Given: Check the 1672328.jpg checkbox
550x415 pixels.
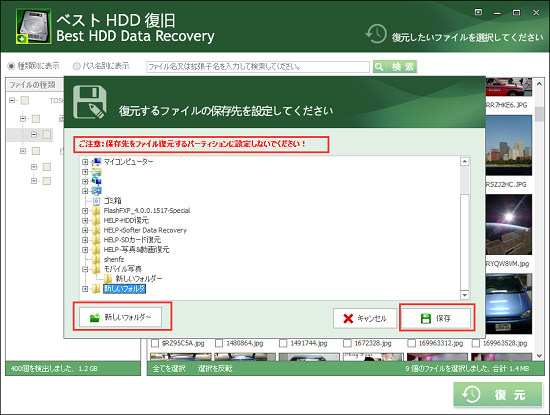Looking at the screenshot, I should tap(347, 343).
